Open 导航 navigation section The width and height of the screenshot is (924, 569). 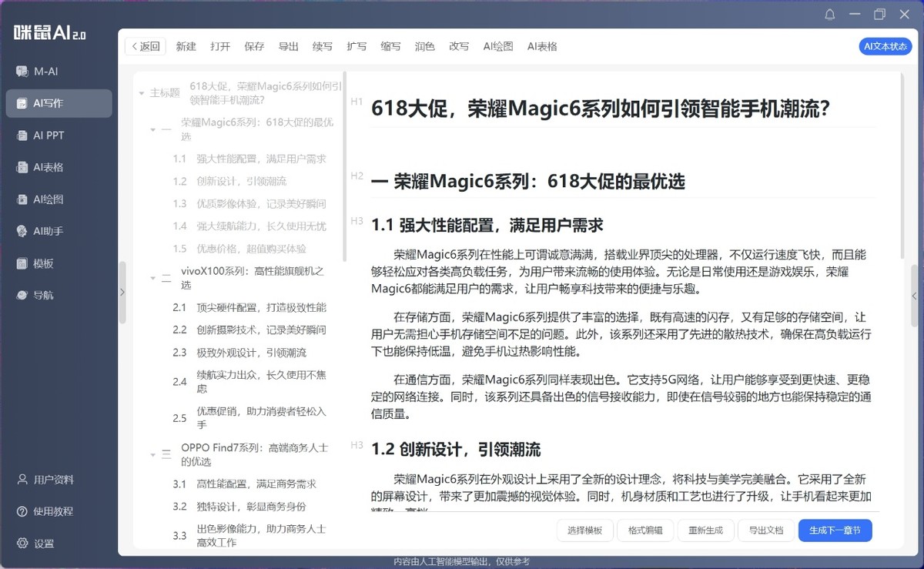click(x=59, y=295)
